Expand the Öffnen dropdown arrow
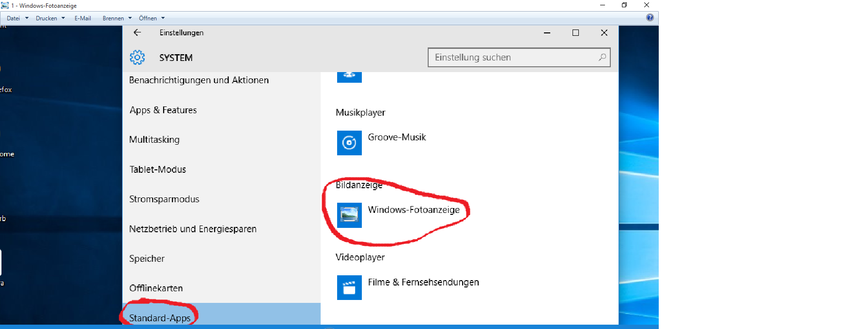 coord(163,18)
